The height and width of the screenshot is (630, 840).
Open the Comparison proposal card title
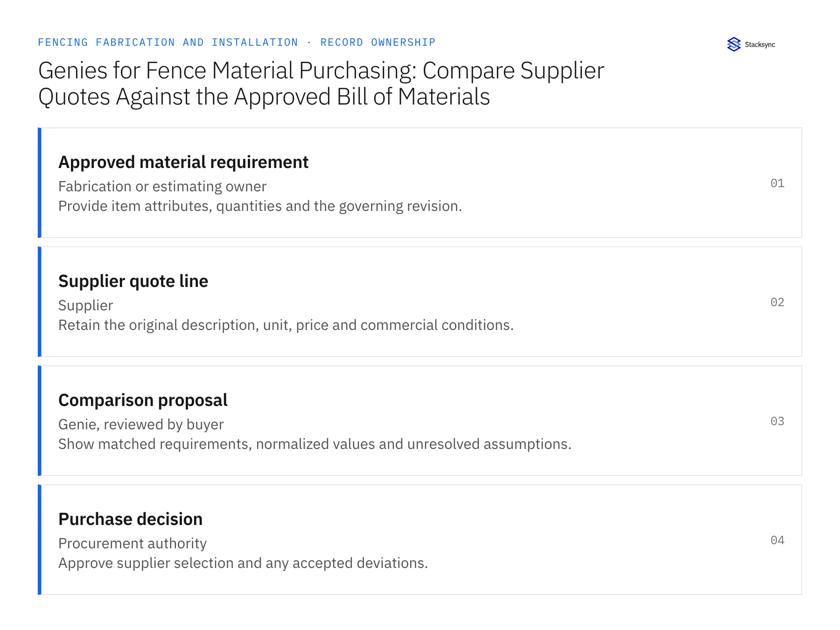(143, 400)
